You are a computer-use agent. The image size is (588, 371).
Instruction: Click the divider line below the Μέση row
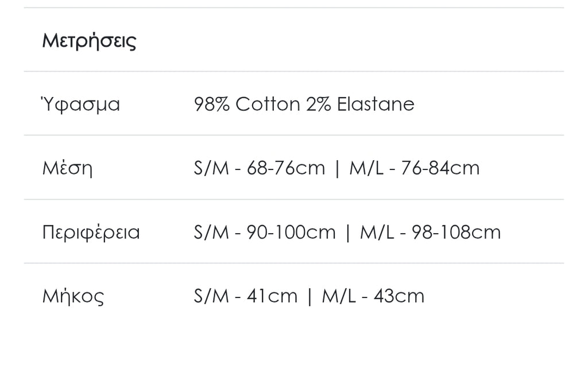[x=294, y=200]
